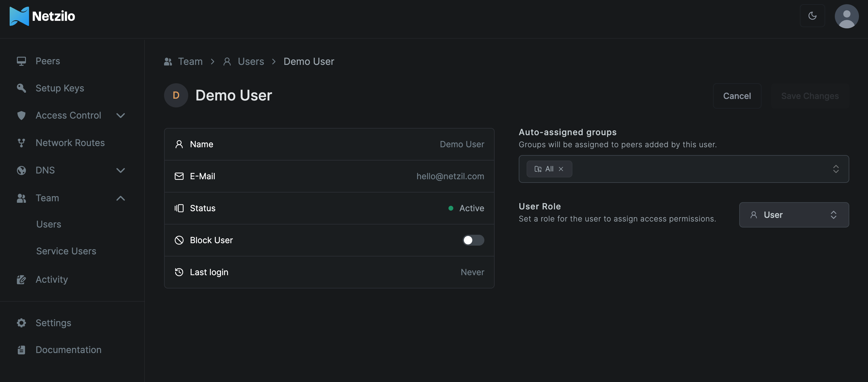Open the User role dropdown

(794, 215)
